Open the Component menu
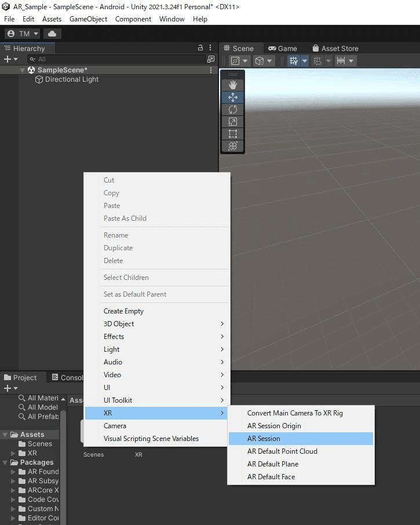Screen dimensions: 420x525 pyautogui.click(x=133, y=19)
